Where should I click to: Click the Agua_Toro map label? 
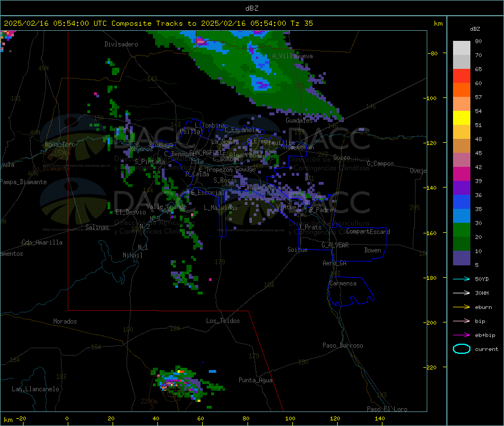pos(60,144)
